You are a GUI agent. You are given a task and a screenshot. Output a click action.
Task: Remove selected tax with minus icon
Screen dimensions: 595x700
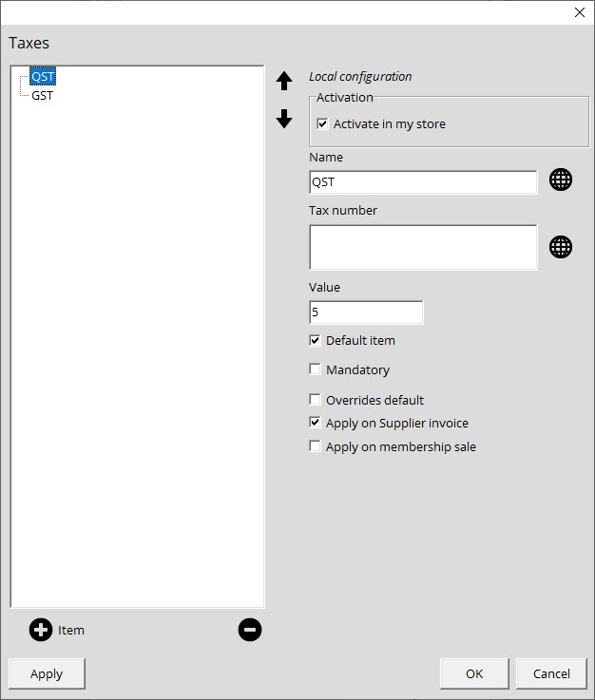(x=250, y=630)
